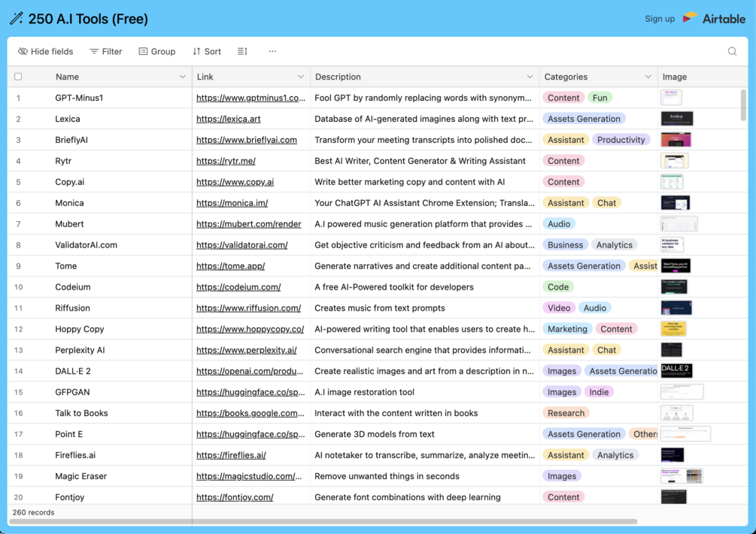Image resolution: width=756 pixels, height=534 pixels.
Task: Click the DALL·E 2 image thumbnail
Action: tap(676, 371)
